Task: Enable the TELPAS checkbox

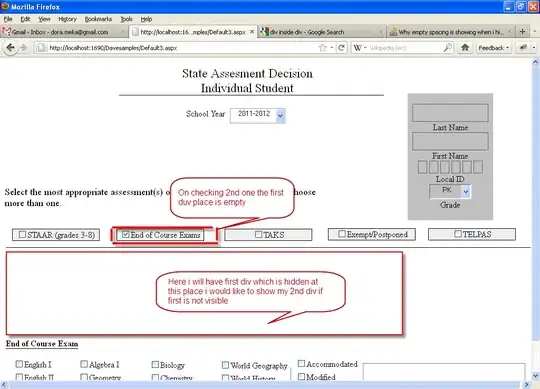Action: pos(458,234)
